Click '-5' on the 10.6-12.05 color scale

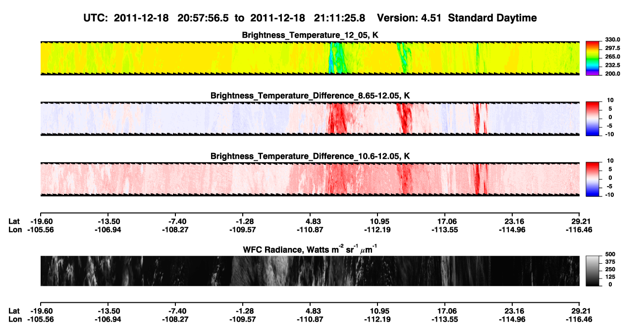tap(611, 186)
